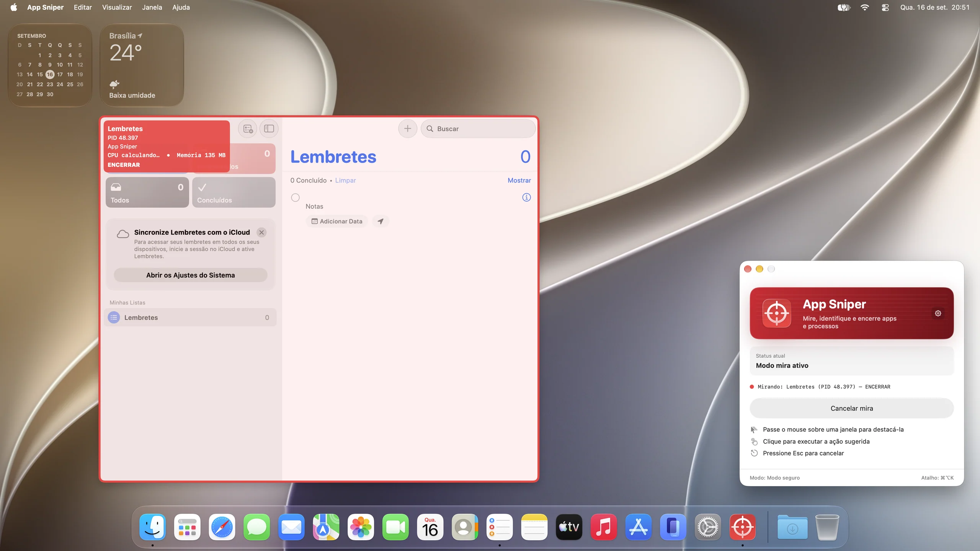Image resolution: width=980 pixels, height=551 pixels.
Task: Open the Todos smart list card
Action: (x=147, y=192)
